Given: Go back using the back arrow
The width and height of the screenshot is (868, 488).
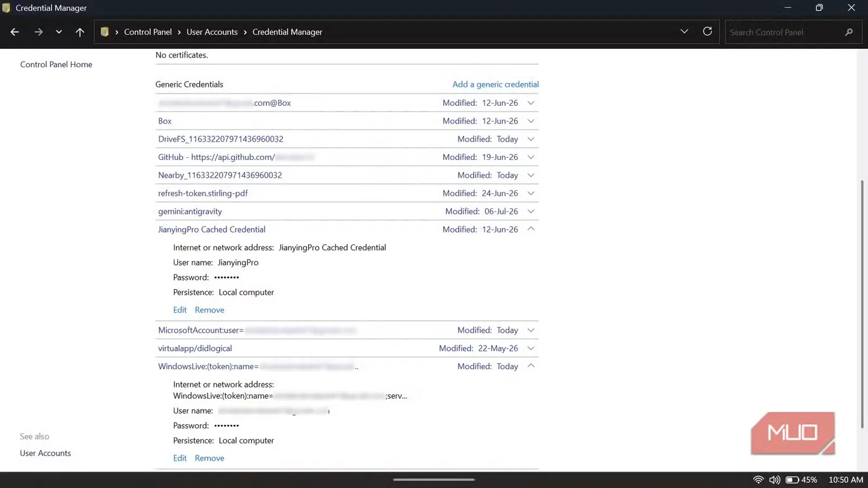Looking at the screenshot, I should click(x=15, y=32).
